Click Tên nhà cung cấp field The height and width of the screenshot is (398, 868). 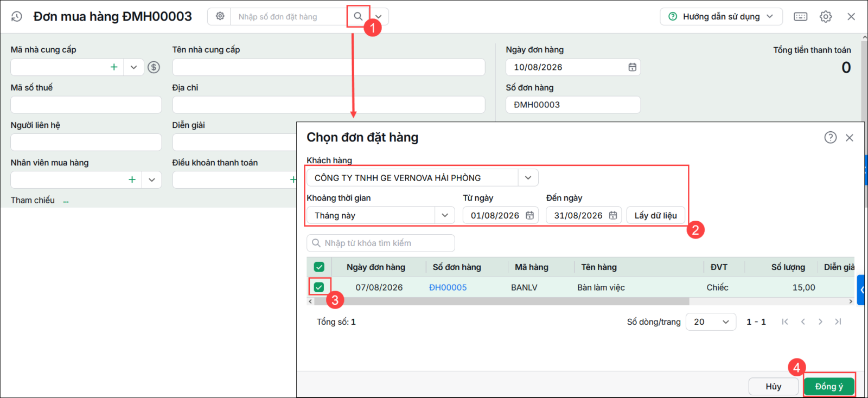coord(329,67)
